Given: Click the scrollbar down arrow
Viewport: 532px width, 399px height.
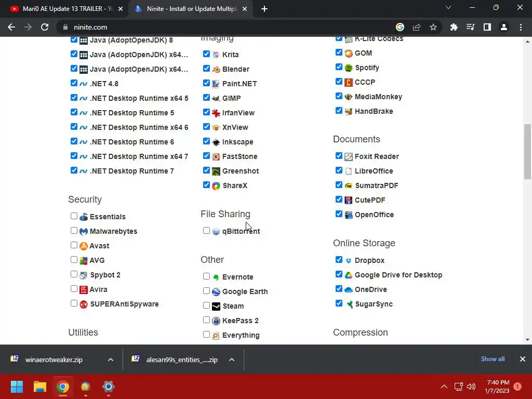Looking at the screenshot, I should point(527,340).
